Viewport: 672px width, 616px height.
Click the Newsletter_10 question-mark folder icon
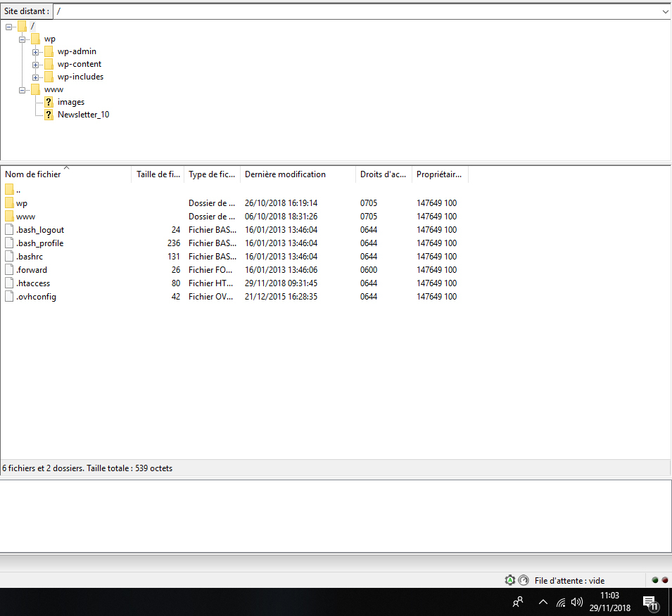point(49,115)
